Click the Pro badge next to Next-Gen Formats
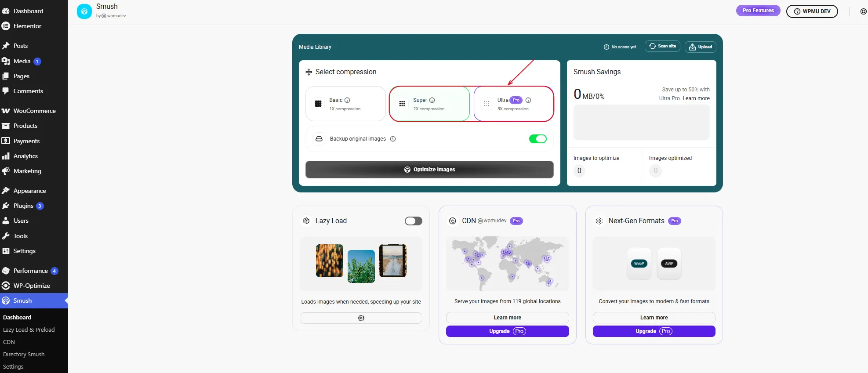The height and width of the screenshot is (373, 868). pos(675,221)
